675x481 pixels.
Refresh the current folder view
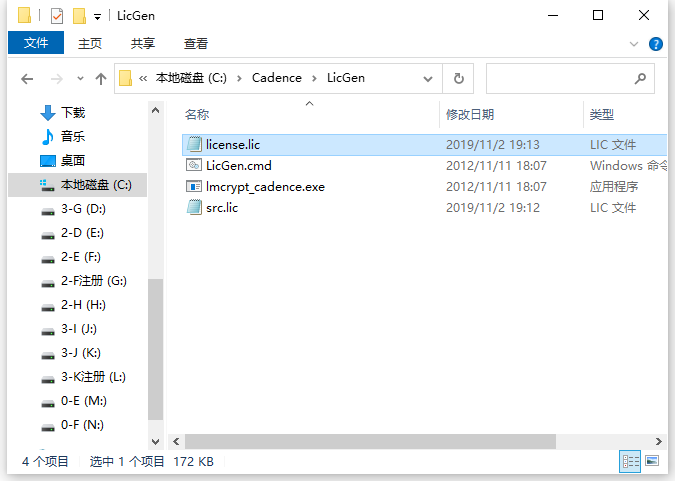pos(458,78)
